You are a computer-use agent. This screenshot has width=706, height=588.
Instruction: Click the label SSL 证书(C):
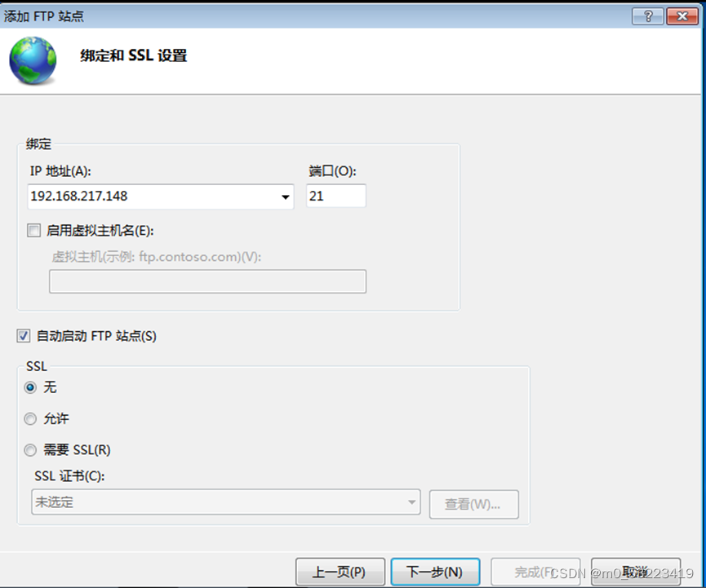[69, 476]
